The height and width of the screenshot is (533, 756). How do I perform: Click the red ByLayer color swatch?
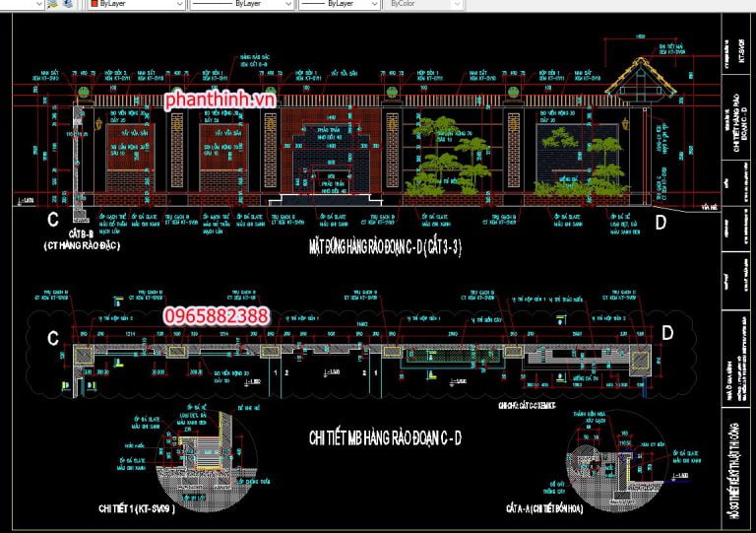click(x=94, y=3)
